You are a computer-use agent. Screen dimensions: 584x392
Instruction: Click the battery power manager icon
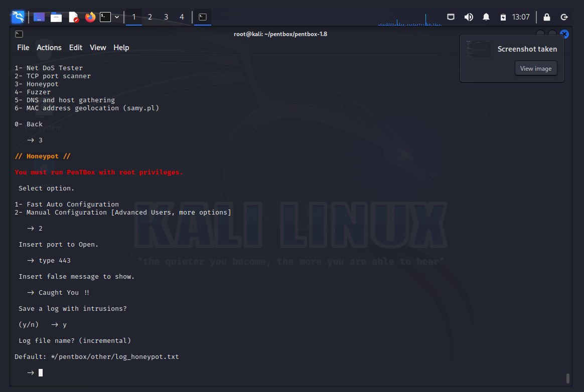pyautogui.click(x=503, y=17)
